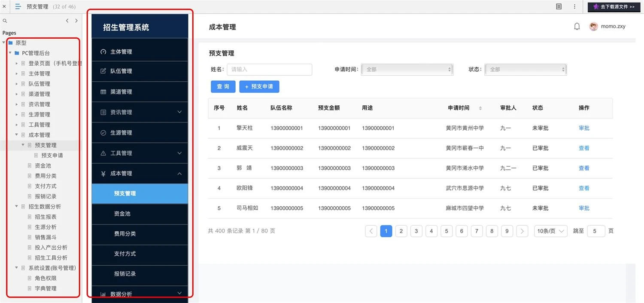
Task: Click the previous page chevron in pagination
Action: click(371, 231)
